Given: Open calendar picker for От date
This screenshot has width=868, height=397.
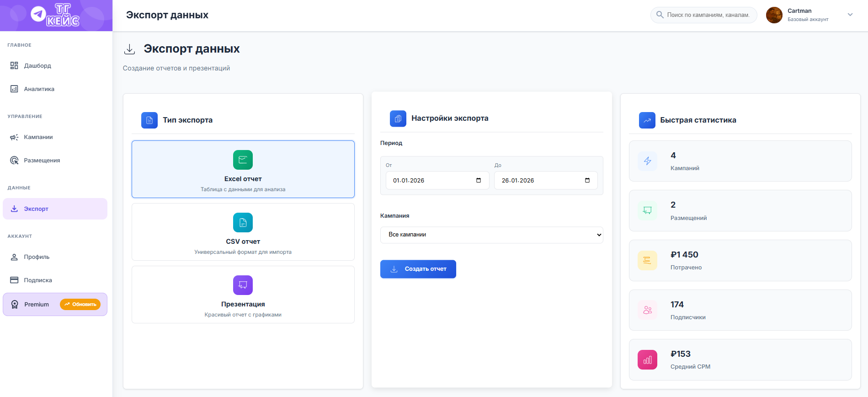Looking at the screenshot, I should (x=479, y=180).
